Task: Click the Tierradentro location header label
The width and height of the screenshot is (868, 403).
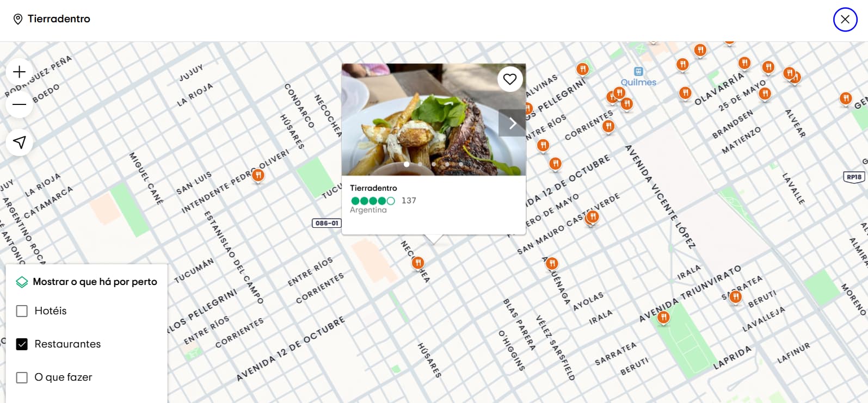Action: pos(59,19)
